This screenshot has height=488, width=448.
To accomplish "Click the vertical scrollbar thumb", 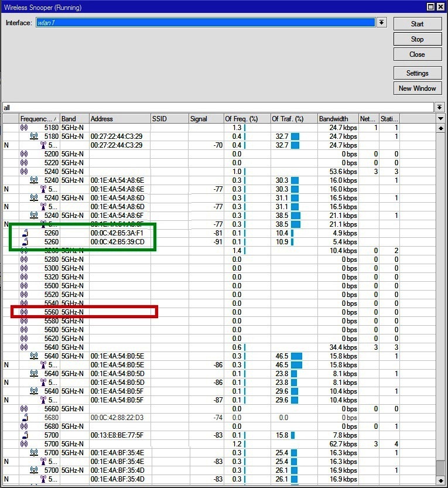I will 440,467.
